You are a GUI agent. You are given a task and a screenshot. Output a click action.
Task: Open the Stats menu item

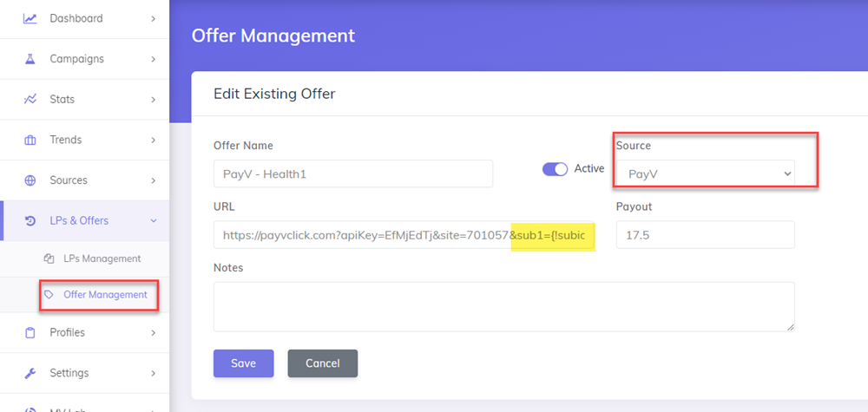point(85,100)
